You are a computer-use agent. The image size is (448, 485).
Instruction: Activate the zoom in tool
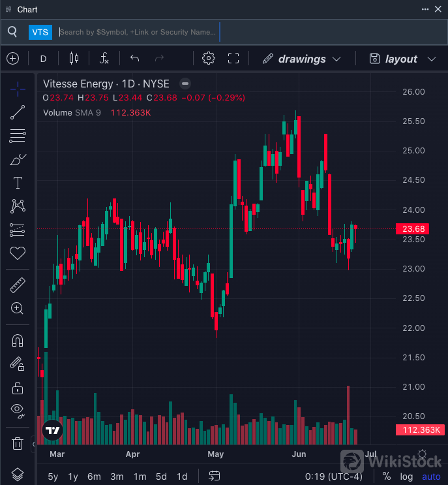(x=18, y=309)
